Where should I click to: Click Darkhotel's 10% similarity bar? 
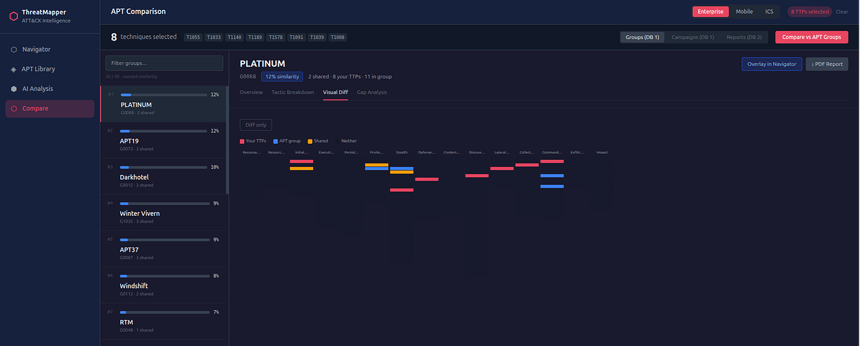(x=164, y=167)
